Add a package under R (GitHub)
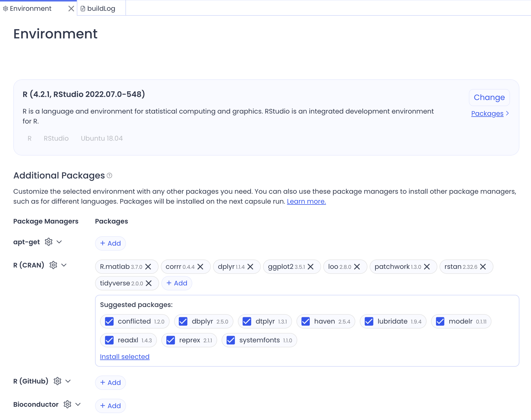The image size is (531, 420). (111, 382)
